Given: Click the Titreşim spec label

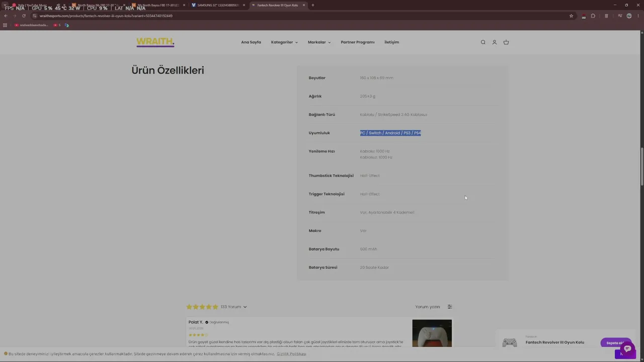Looking at the screenshot, I should (317, 212).
